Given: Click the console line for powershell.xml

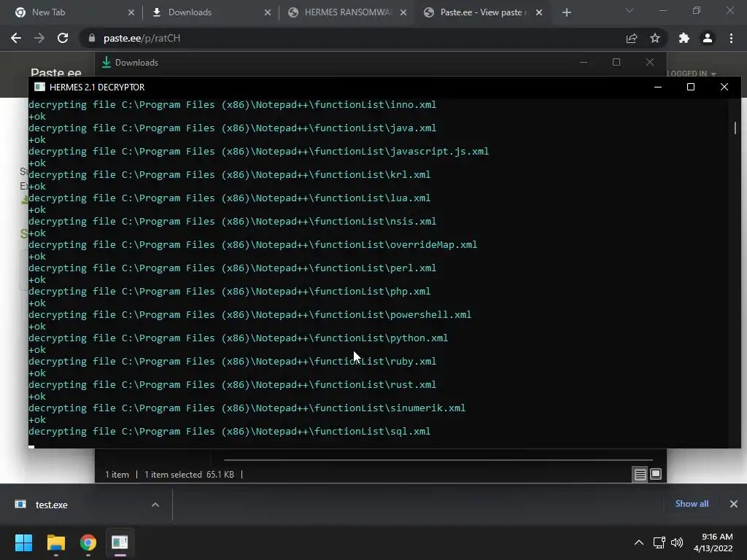Looking at the screenshot, I should (249, 315).
